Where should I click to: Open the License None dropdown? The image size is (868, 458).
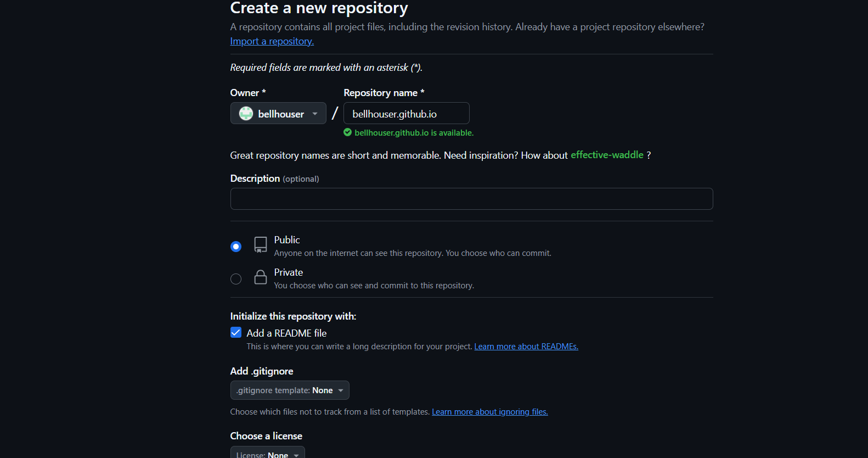tap(267, 454)
